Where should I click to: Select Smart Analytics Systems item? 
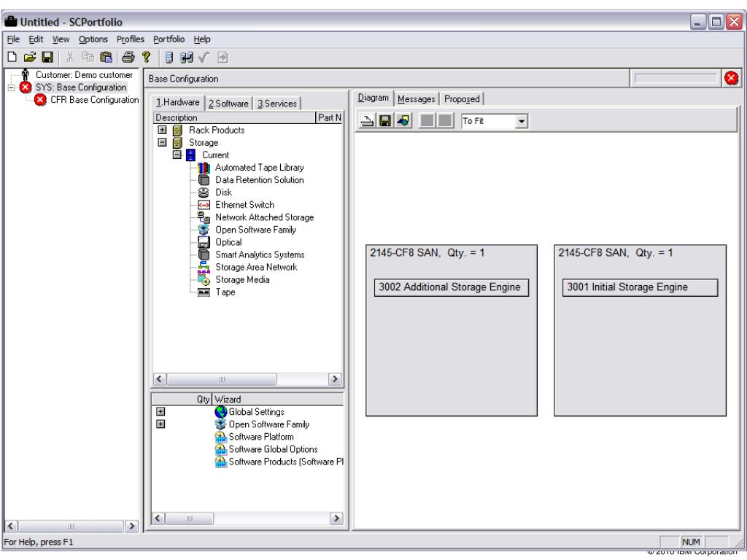pos(260,254)
